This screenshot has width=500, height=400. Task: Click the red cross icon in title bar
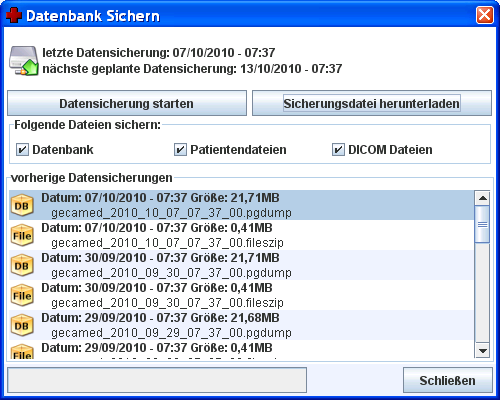(14, 15)
